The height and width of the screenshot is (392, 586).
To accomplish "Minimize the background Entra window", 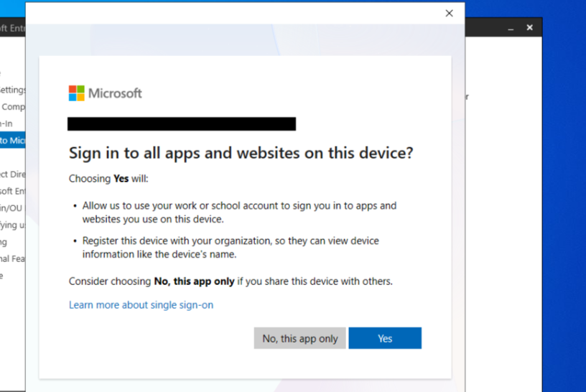I will 511,28.
